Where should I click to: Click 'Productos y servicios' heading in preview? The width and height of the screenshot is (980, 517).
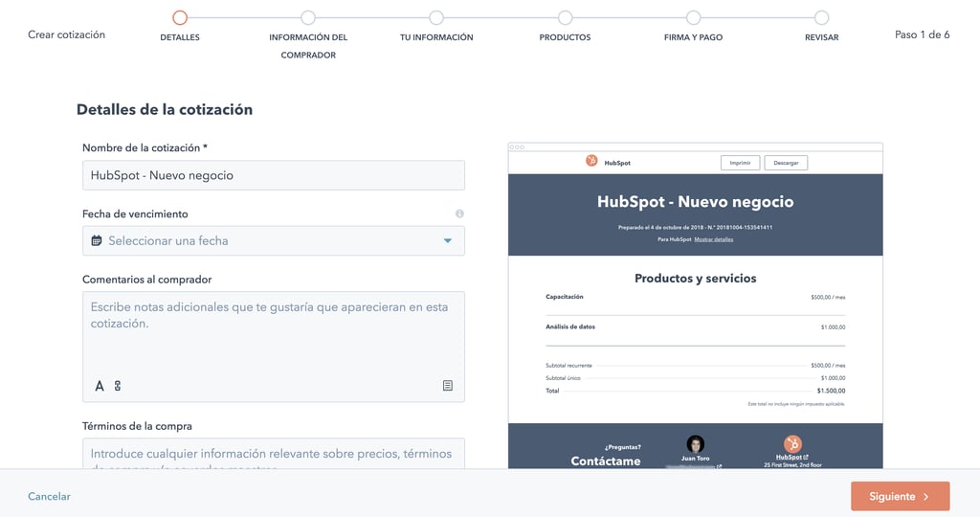pos(695,279)
